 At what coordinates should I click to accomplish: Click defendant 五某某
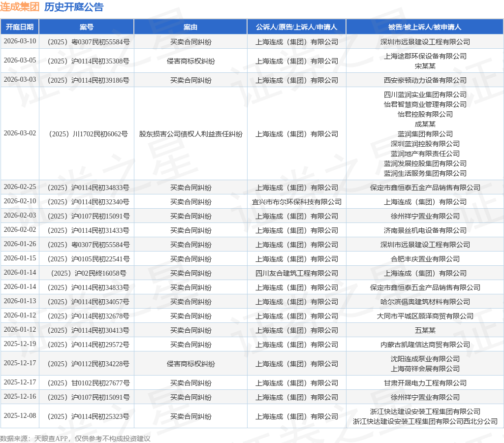(425, 330)
